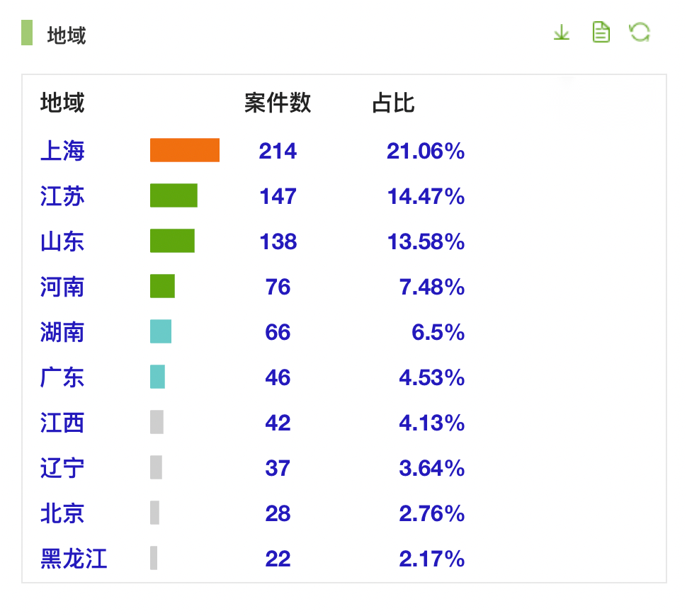Screen dimensions: 687x616
Task: Click the gray bar for 江西
Action: tap(157, 422)
